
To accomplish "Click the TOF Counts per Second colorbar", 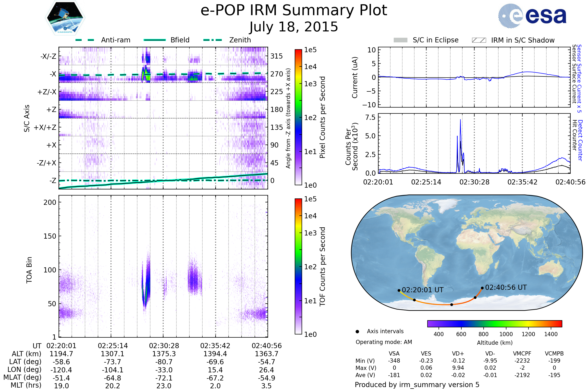I will click(x=298, y=266).
